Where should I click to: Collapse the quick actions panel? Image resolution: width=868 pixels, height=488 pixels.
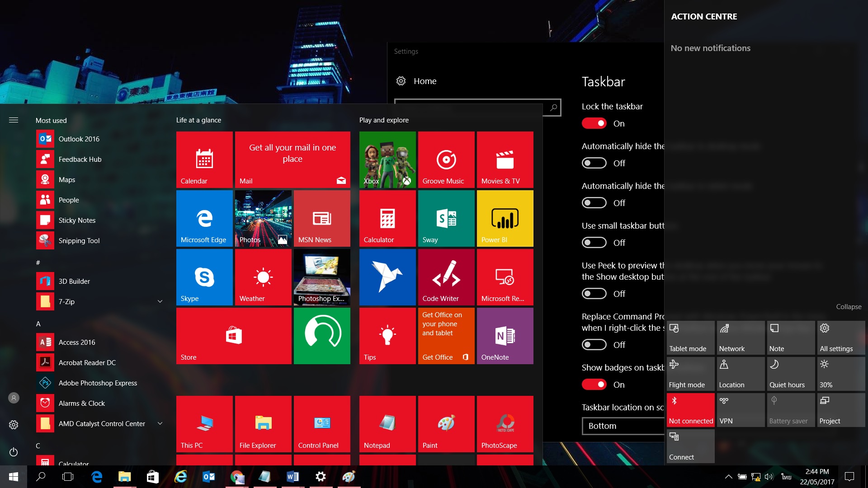coord(848,306)
